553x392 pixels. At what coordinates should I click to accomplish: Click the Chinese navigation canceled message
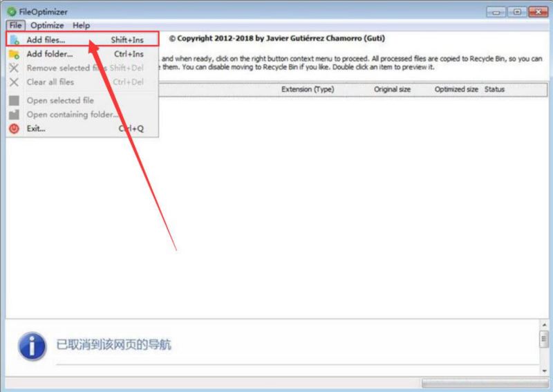[113, 344]
